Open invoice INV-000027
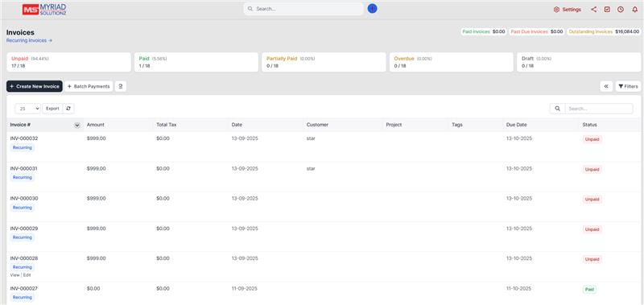This screenshot has width=644, height=305. coord(24,288)
